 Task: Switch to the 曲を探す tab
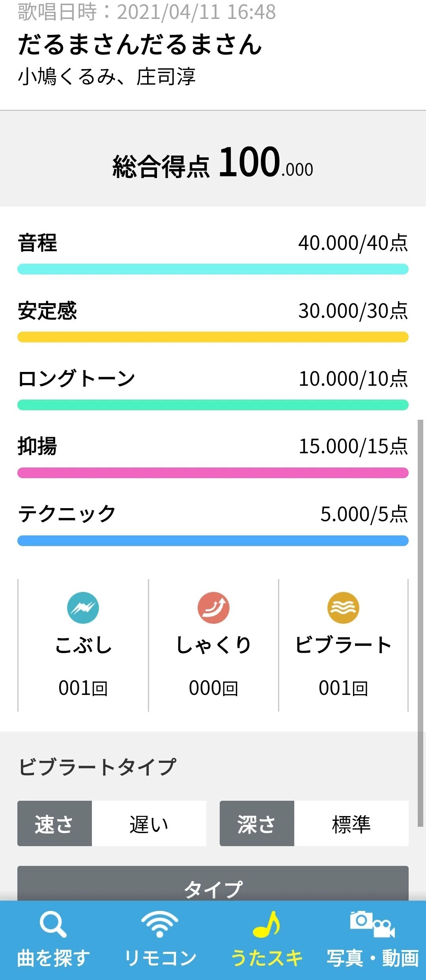[53, 958]
